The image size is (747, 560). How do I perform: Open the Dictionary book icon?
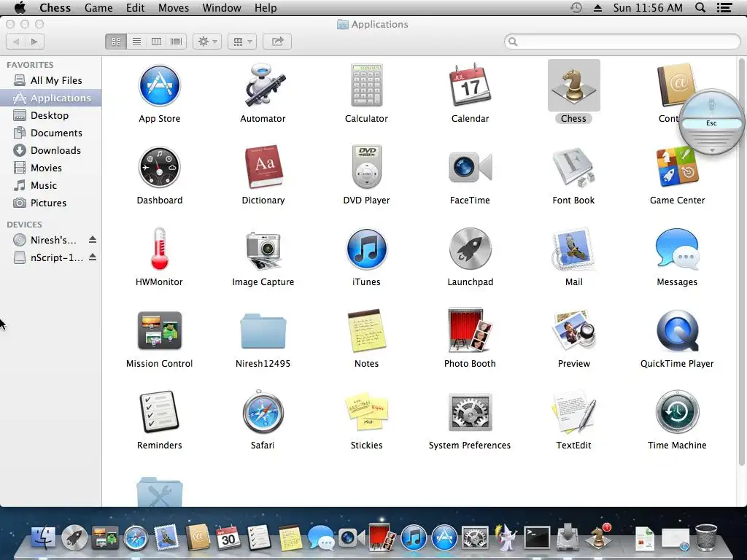point(263,168)
